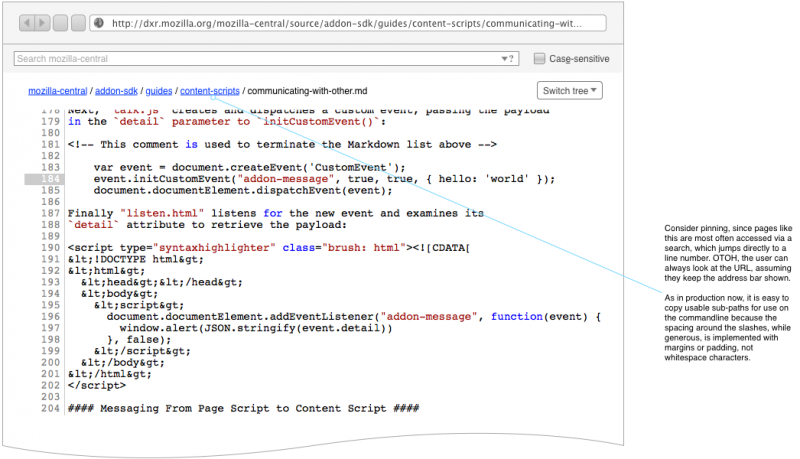Go forward with the browser forward arrow
This screenshot has width=800, height=459.
tap(42, 23)
